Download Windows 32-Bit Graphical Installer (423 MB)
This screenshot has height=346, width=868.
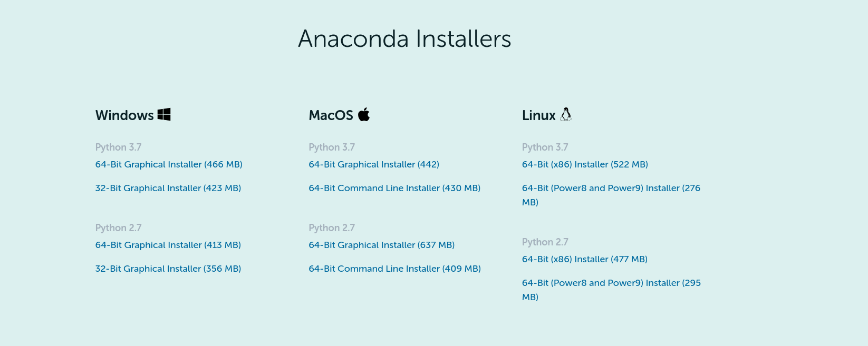pyautogui.click(x=168, y=188)
